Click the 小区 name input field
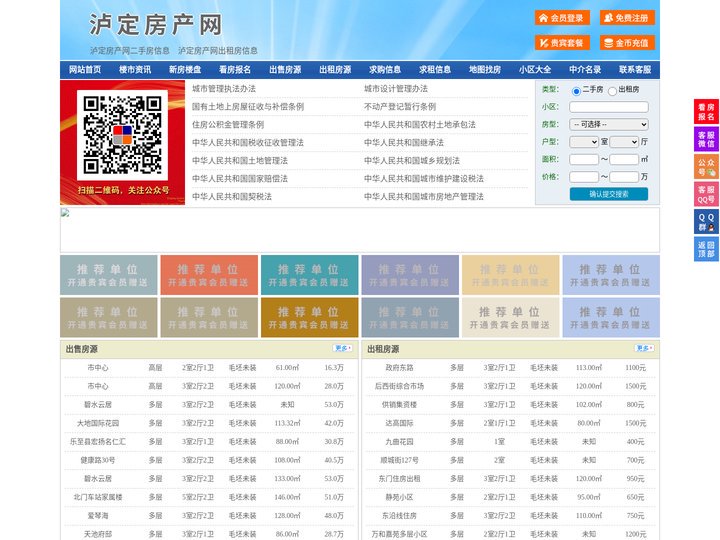This screenshot has height=540, width=720. click(x=609, y=107)
